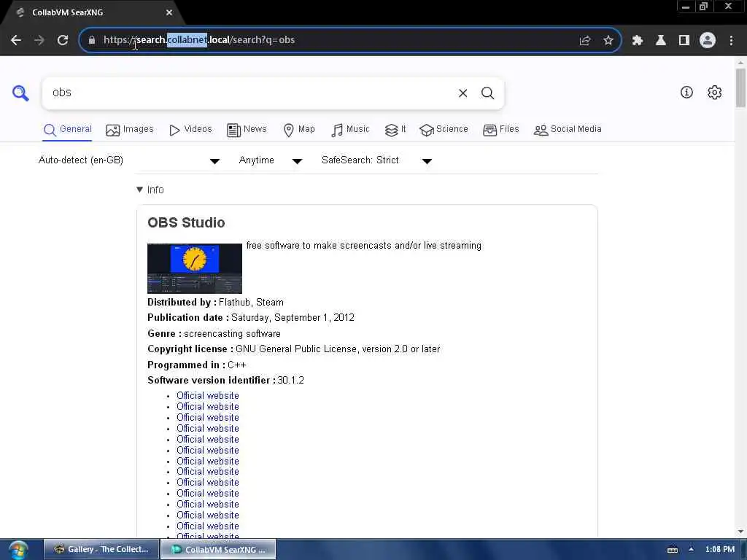Switch to Gallery - The Collect... taskbar window
747x560 pixels.
(x=101, y=550)
